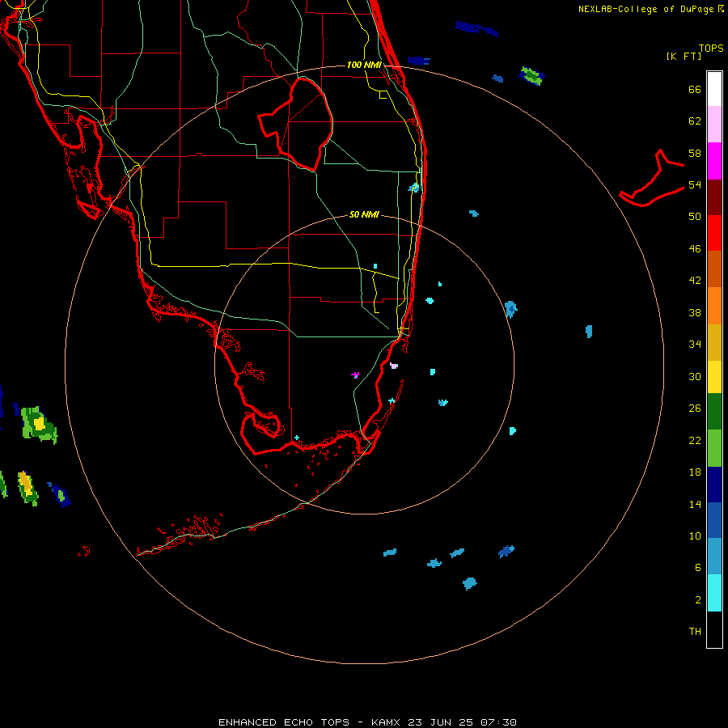The image size is (728, 728).
Task: Click the green echo northeast of the 100 NMI ring
Action: pyautogui.click(x=531, y=76)
